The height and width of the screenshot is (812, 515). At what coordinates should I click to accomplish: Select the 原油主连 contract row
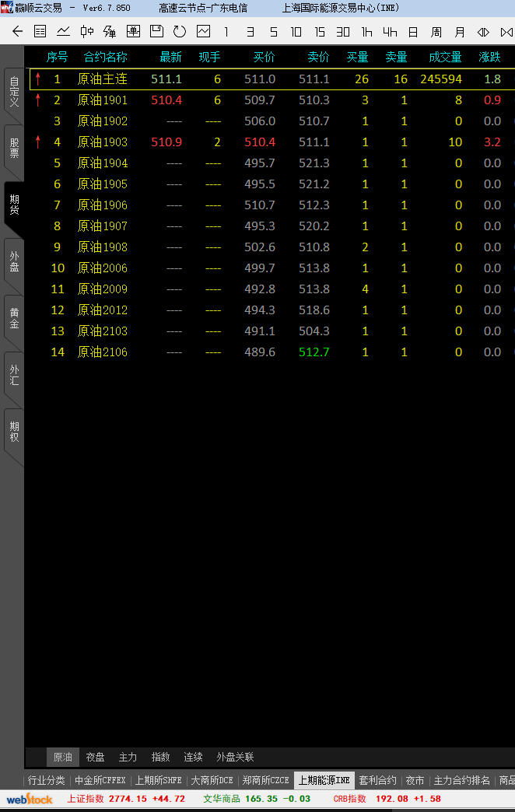[x=272, y=79]
